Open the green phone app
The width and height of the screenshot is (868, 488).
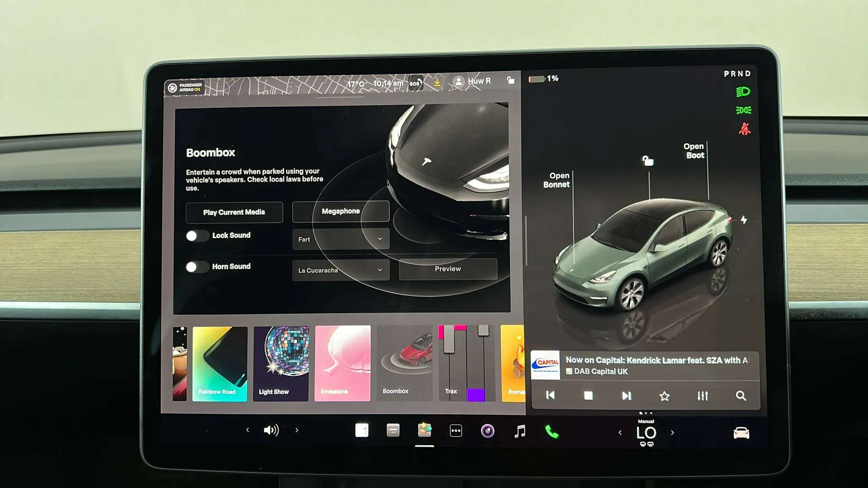pyautogui.click(x=552, y=432)
